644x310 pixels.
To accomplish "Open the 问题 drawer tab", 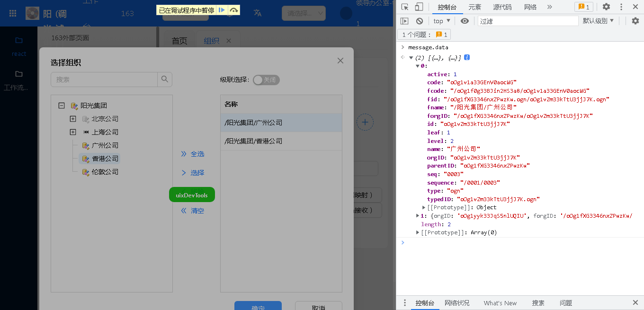I will click(566, 303).
